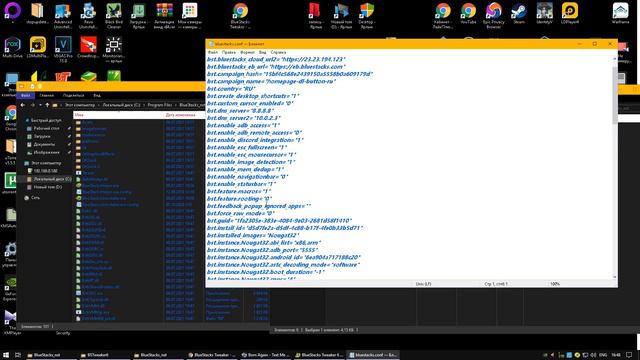Switch to Главная tab in File Explorer

47,95
